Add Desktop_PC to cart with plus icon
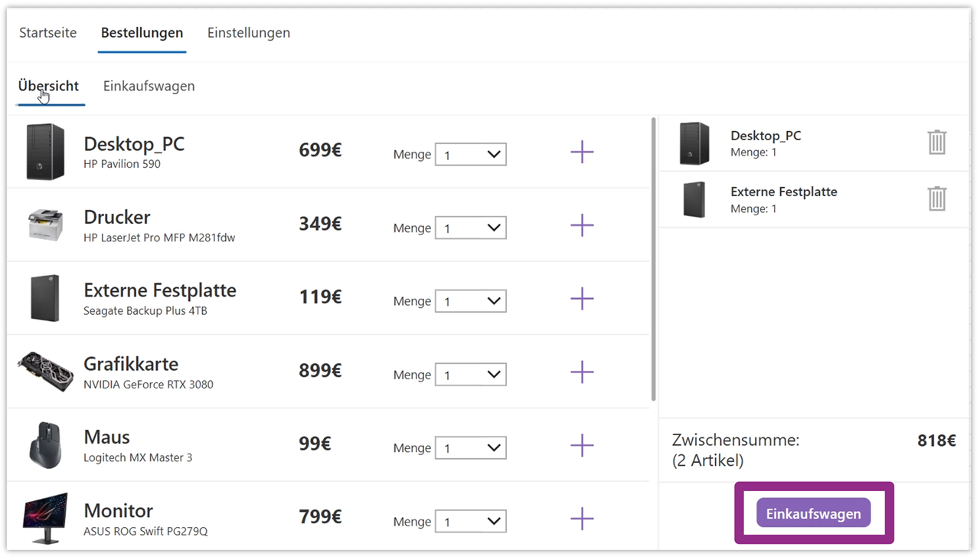The height and width of the screenshot is (557, 980). pyautogui.click(x=582, y=152)
